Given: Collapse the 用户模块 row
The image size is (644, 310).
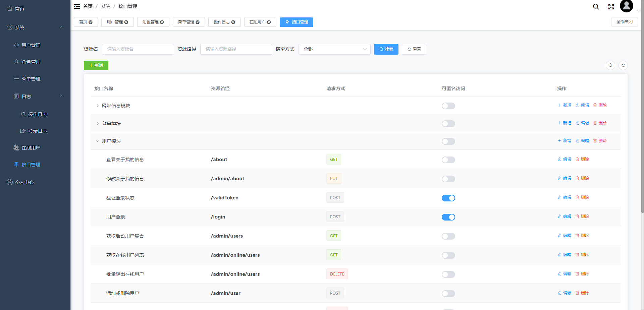Looking at the screenshot, I should (x=98, y=141).
